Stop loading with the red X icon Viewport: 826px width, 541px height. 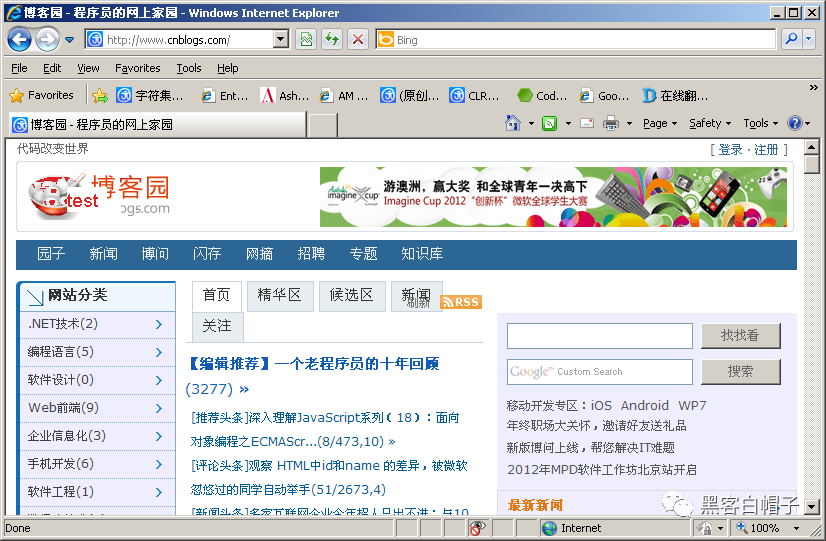[358, 40]
